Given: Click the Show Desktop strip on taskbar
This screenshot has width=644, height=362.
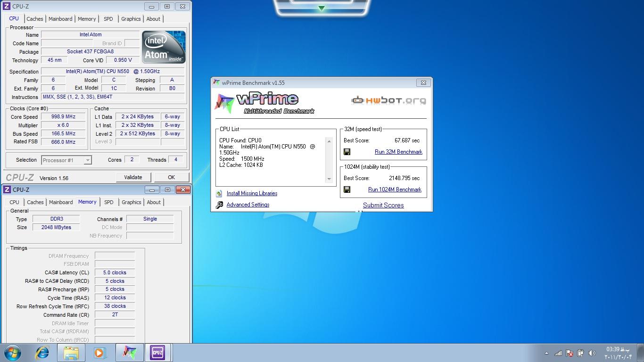Looking at the screenshot, I should click(x=641, y=353).
